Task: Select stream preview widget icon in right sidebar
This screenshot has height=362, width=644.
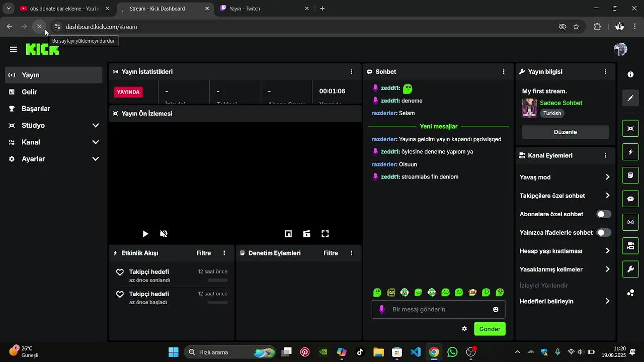Action: [x=630, y=128]
